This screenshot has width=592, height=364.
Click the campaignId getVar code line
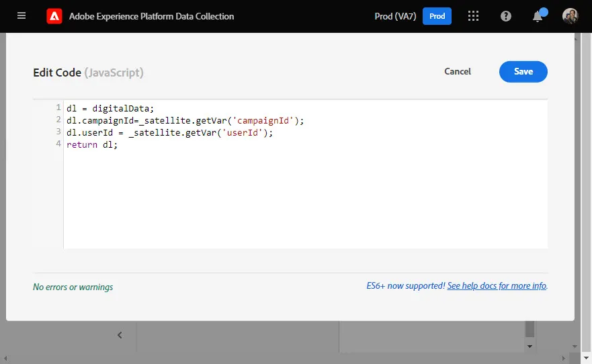pos(185,121)
